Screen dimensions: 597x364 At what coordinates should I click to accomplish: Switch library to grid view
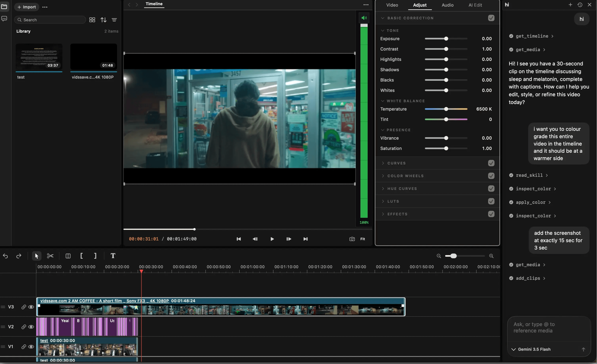pyautogui.click(x=92, y=20)
